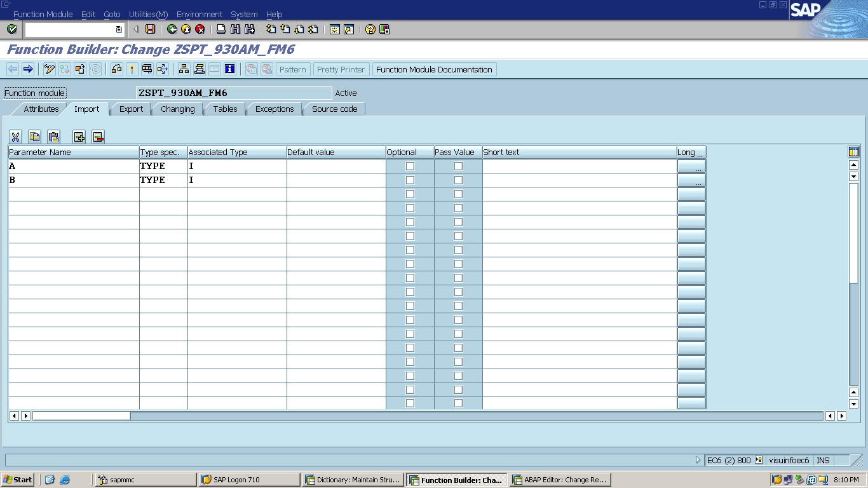The image size is (868, 488).
Task: Open the Customize Local Layout icon
Action: pos(384,29)
